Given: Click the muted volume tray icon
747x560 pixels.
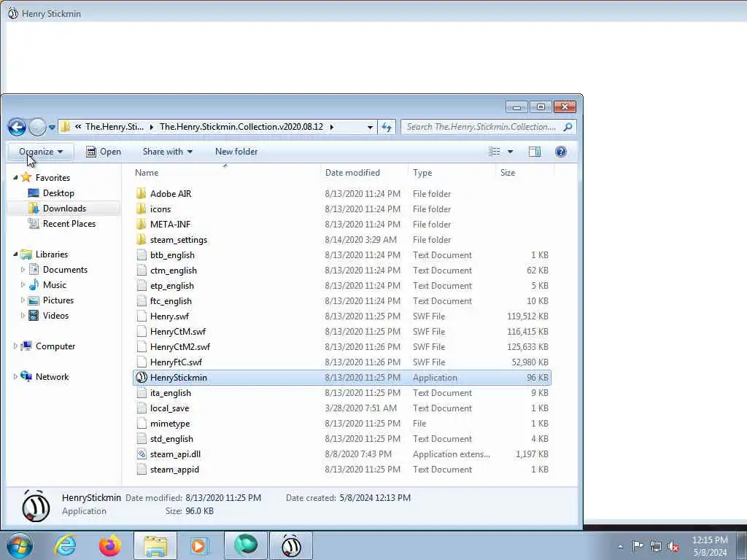Looking at the screenshot, I should point(673,546).
